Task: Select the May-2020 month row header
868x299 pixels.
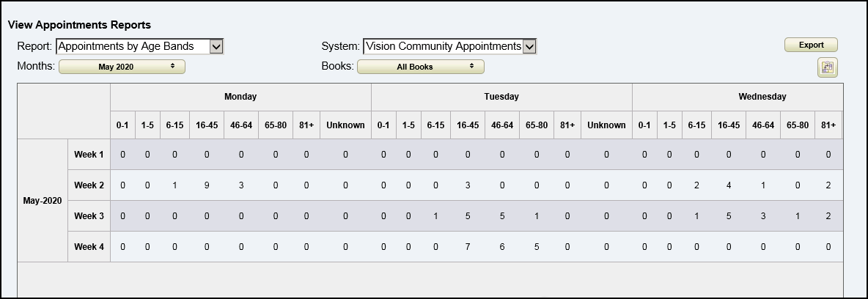Action: click(43, 200)
